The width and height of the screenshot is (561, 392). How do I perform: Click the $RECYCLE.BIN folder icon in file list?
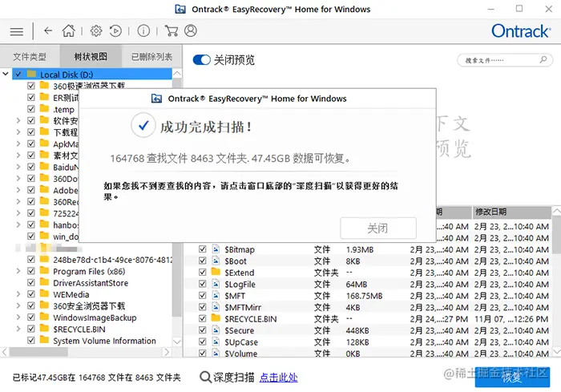pos(216,318)
